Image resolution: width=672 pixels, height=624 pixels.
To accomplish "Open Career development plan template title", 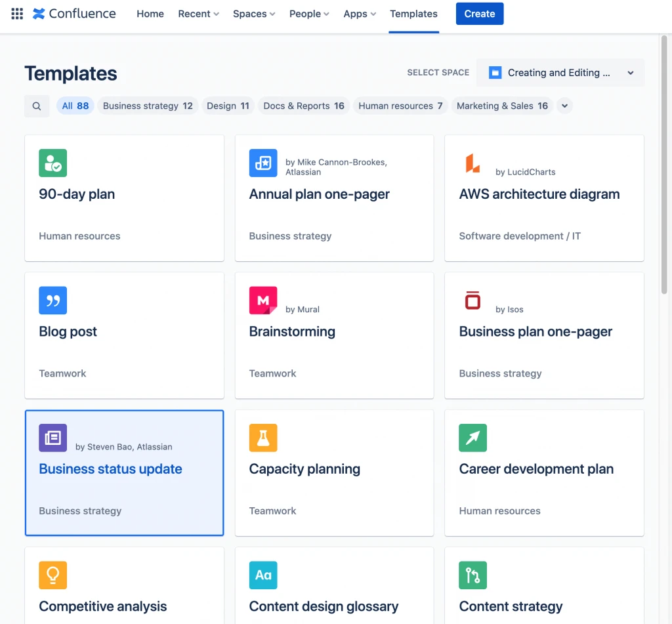I will tap(536, 469).
